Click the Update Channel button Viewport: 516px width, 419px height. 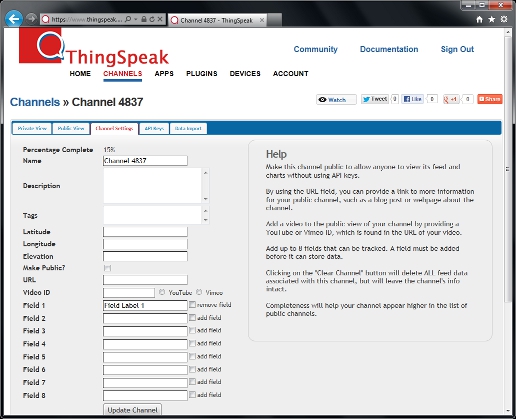click(x=132, y=410)
